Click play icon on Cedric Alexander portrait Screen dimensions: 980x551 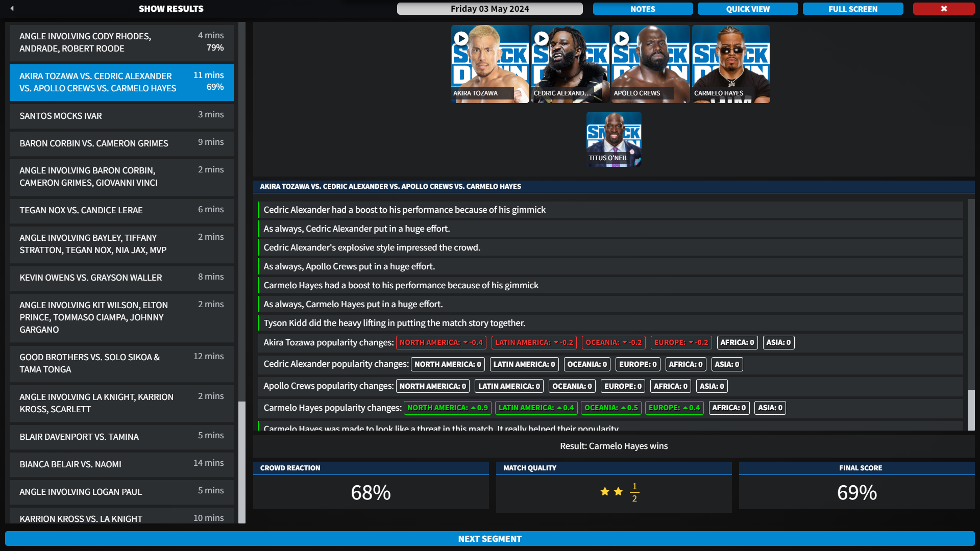point(542,38)
